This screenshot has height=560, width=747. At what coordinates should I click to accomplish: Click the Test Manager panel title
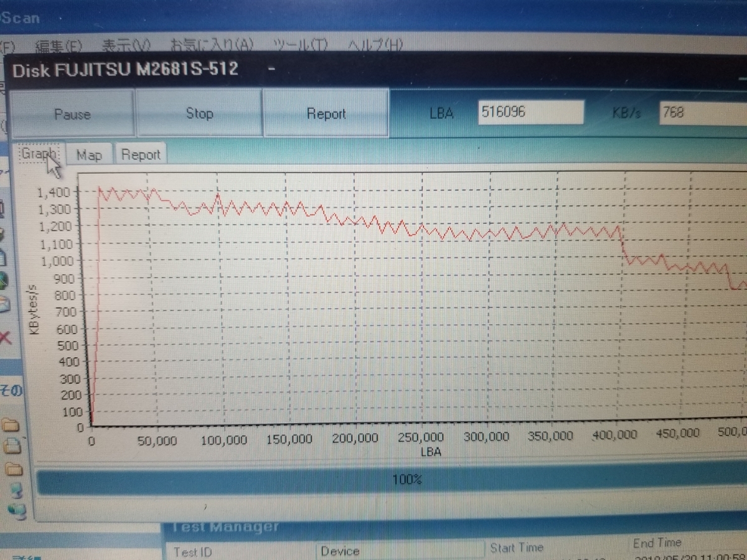point(225,527)
